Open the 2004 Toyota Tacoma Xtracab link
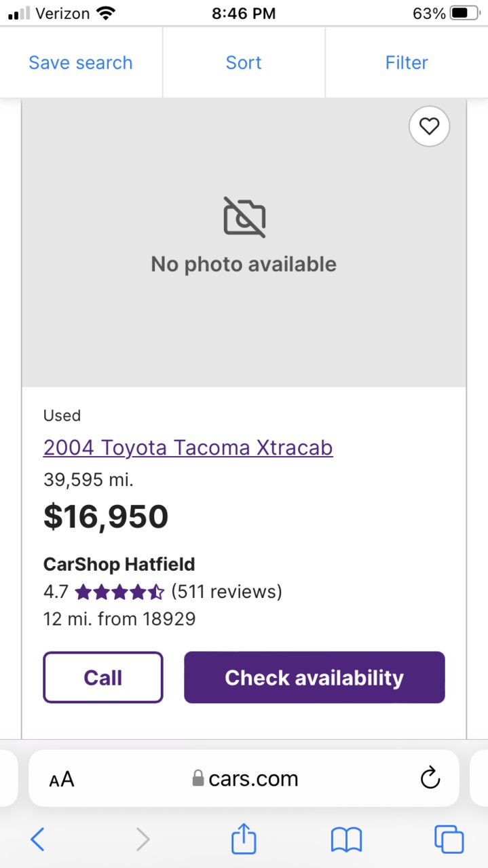Image resolution: width=488 pixels, height=868 pixels. pyautogui.click(x=188, y=448)
